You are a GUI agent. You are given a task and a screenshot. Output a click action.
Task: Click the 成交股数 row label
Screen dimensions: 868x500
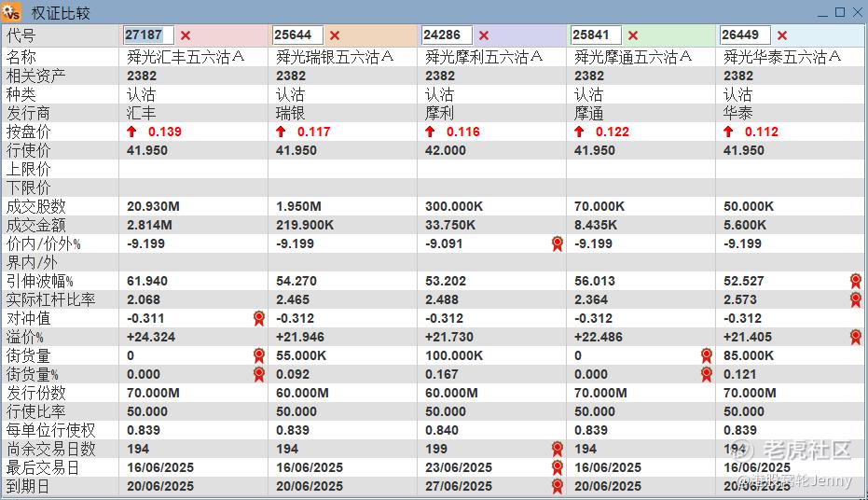[x=36, y=206]
